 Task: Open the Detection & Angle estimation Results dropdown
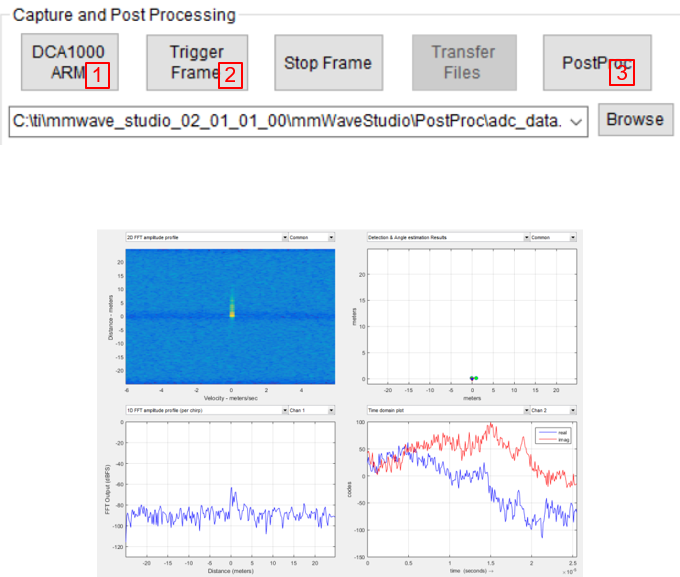447,238
